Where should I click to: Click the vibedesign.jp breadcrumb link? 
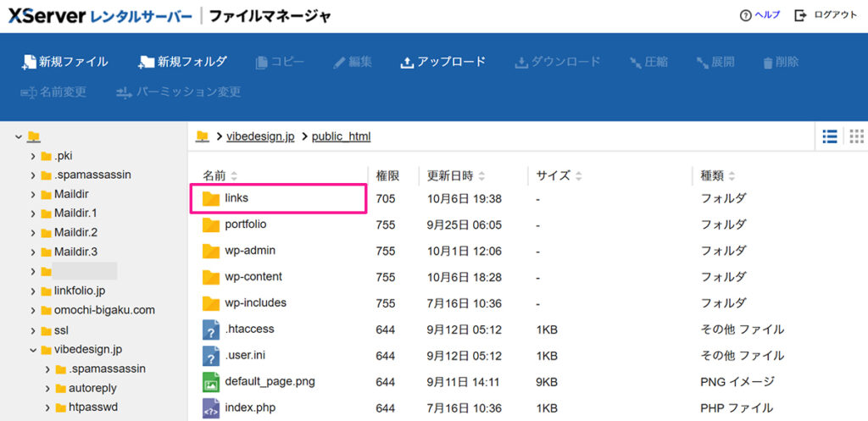[x=260, y=136]
